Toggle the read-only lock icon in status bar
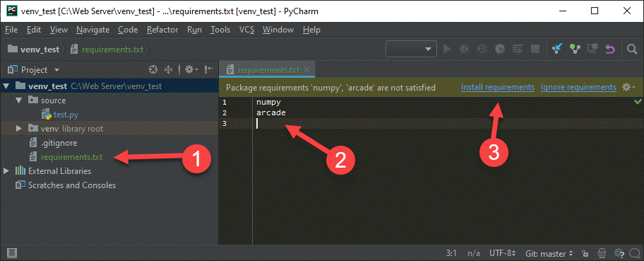Screen dimensions: 644x261 [x=585, y=253]
